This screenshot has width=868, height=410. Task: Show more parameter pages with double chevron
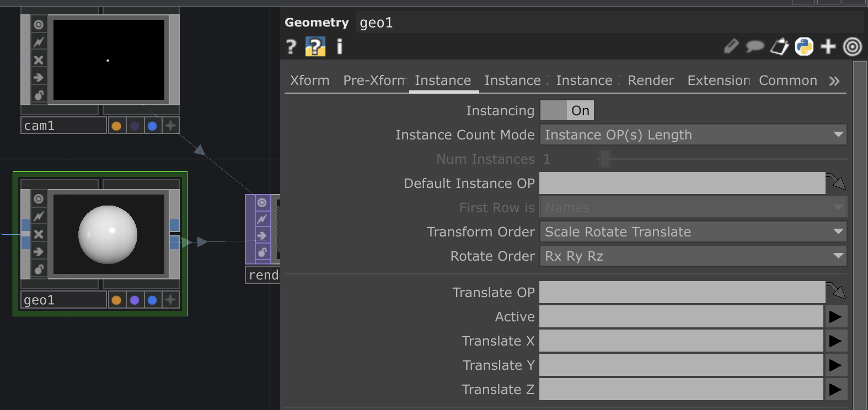[834, 81]
